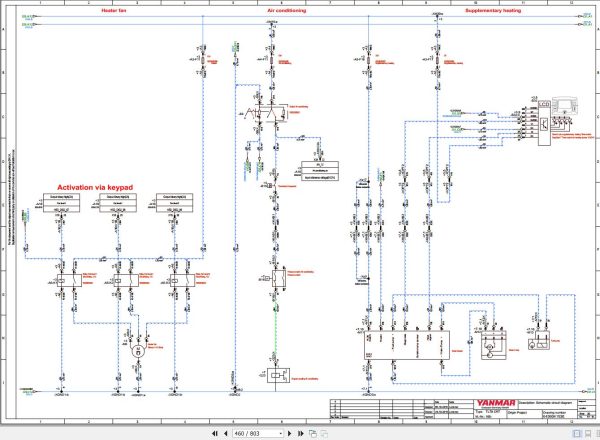The height and width of the screenshot is (440, 600).
Task: Select the single page layout icon
Action: click(577, 433)
